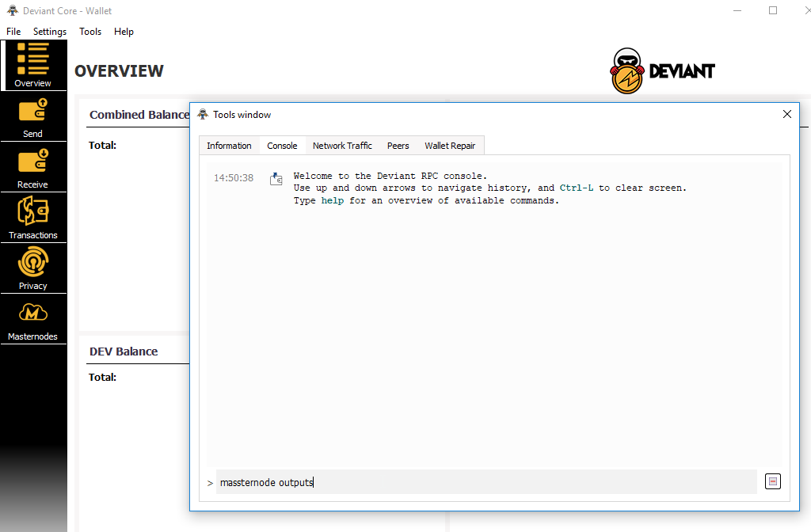Open the Send wallet page
The height and width of the screenshot is (532, 811).
coord(33,117)
